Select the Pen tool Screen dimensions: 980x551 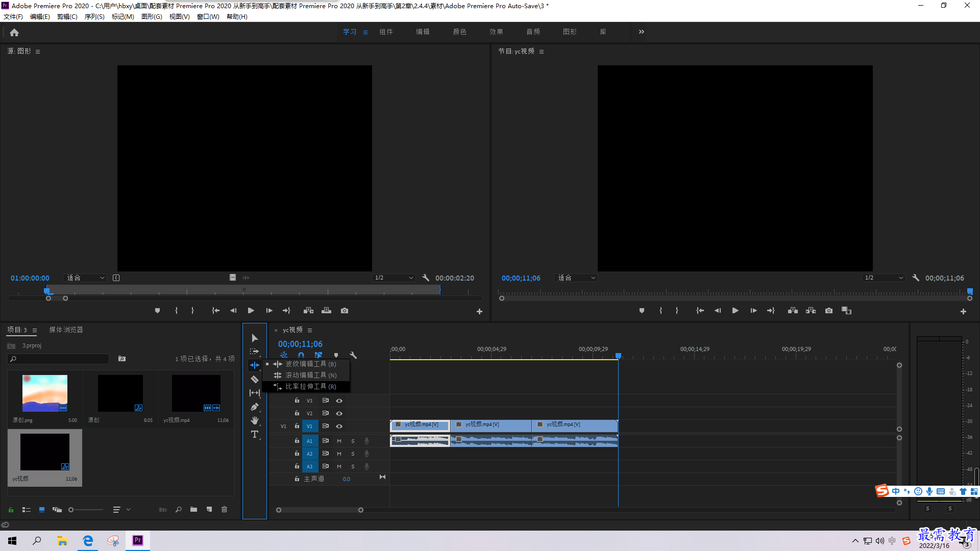[x=255, y=407]
